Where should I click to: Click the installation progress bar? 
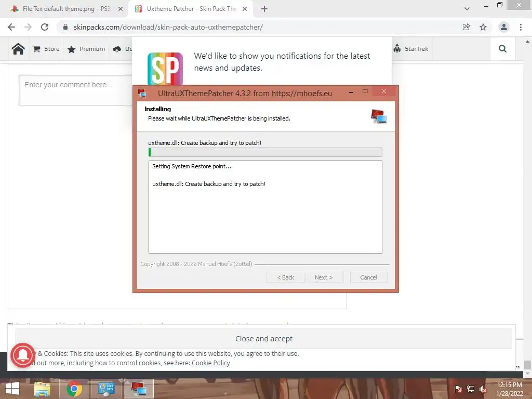point(265,152)
